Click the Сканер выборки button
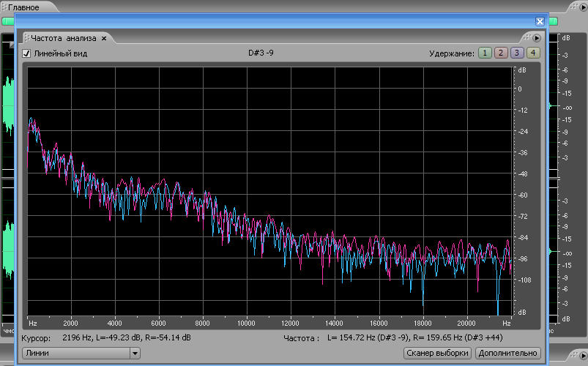Image resolution: width=588 pixels, height=366 pixels. pyautogui.click(x=437, y=354)
